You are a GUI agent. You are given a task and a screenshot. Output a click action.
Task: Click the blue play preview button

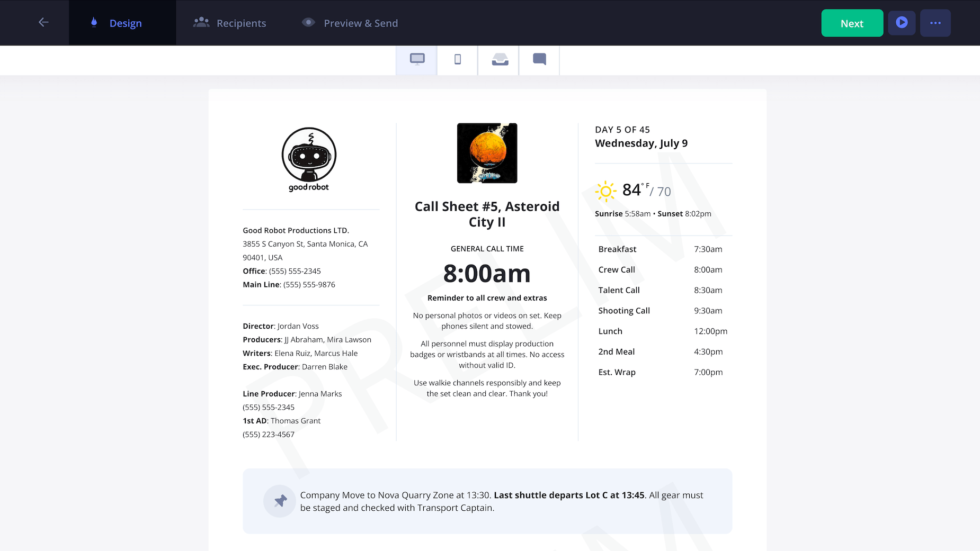point(902,23)
